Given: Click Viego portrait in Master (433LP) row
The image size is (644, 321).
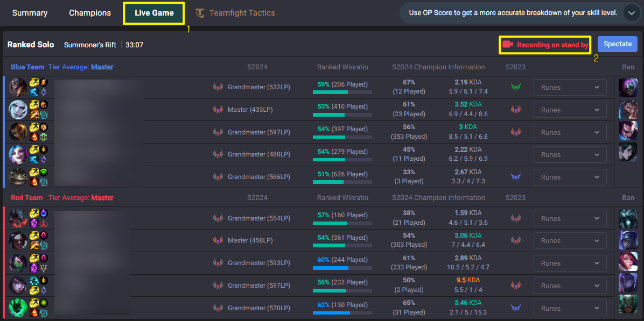Looking at the screenshot, I should pyautogui.click(x=18, y=110).
